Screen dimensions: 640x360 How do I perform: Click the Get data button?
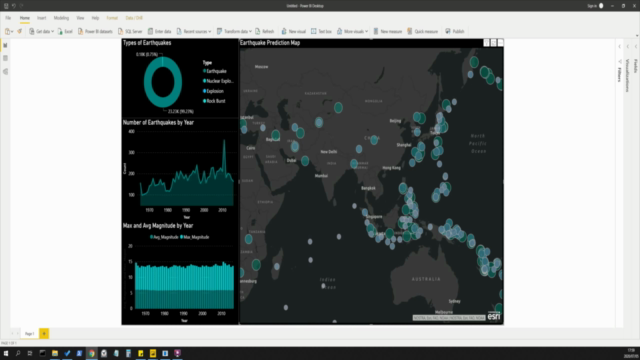[x=39, y=31]
